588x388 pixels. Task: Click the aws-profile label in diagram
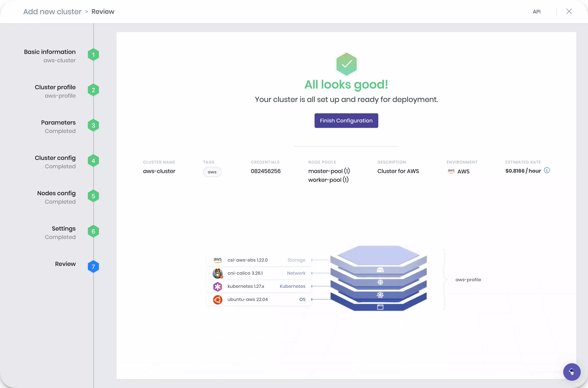pos(468,279)
